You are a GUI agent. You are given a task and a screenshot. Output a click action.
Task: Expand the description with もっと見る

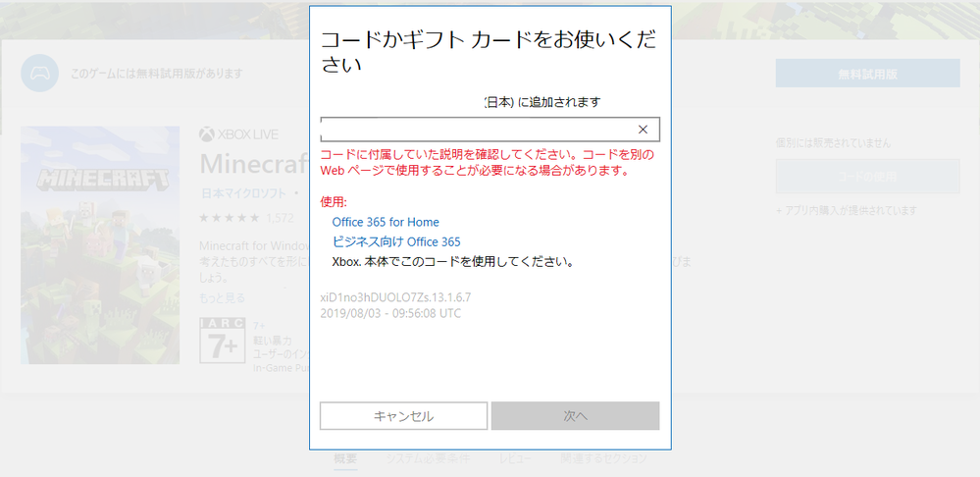point(222,298)
